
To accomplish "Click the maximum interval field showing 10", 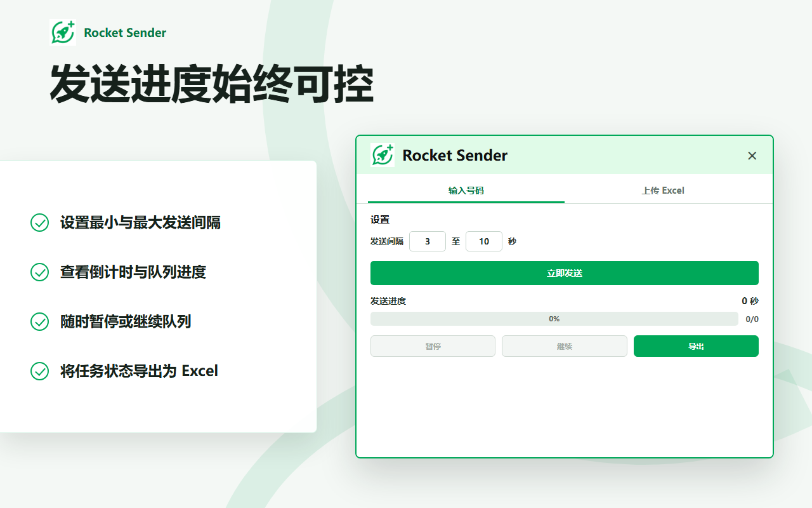I will coord(484,241).
